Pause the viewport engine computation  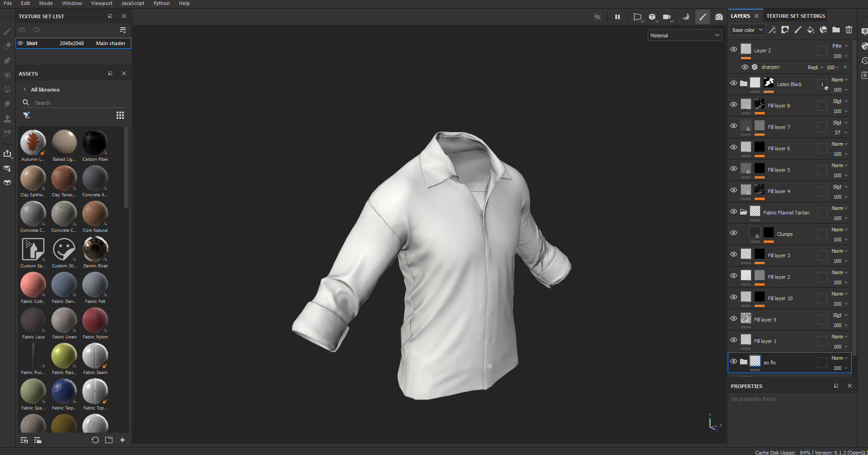coord(618,17)
